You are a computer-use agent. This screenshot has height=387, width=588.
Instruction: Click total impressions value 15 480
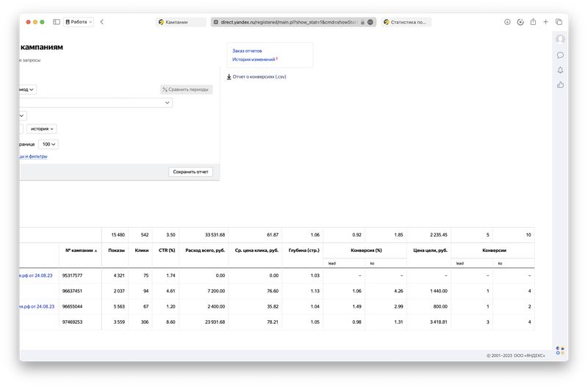tap(118, 235)
